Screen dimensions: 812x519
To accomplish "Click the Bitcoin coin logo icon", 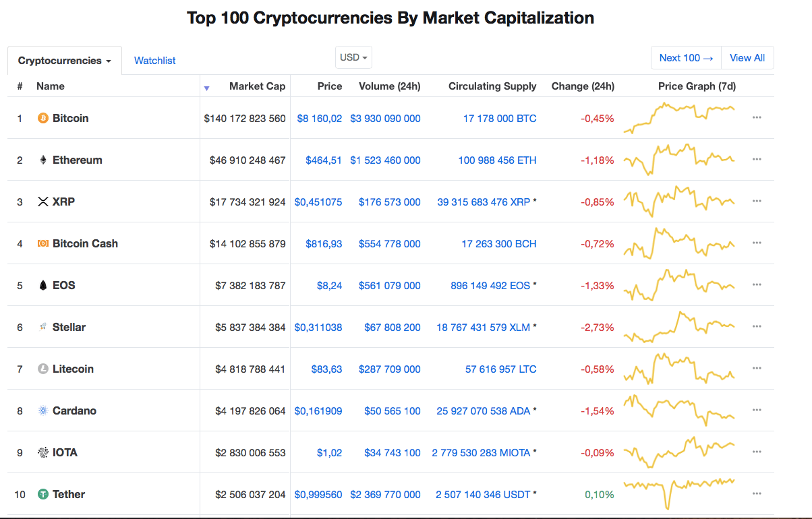I will (43, 118).
